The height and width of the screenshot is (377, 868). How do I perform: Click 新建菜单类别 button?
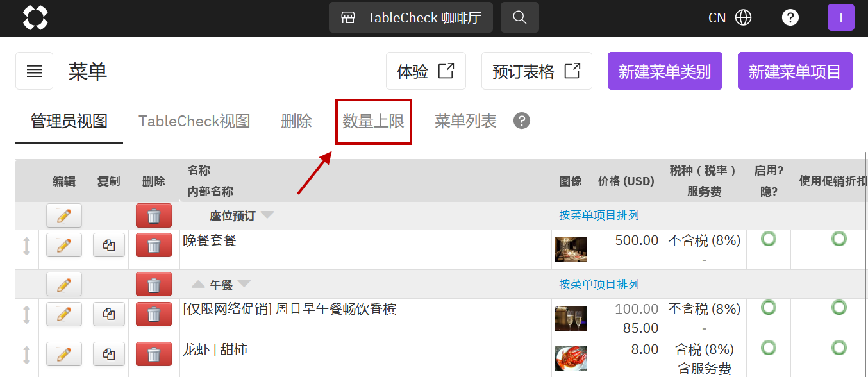pyautogui.click(x=665, y=71)
